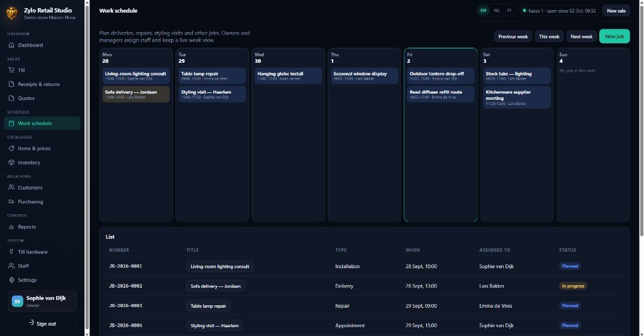Switch language to EN
The width and height of the screenshot is (644, 336).
click(x=484, y=11)
